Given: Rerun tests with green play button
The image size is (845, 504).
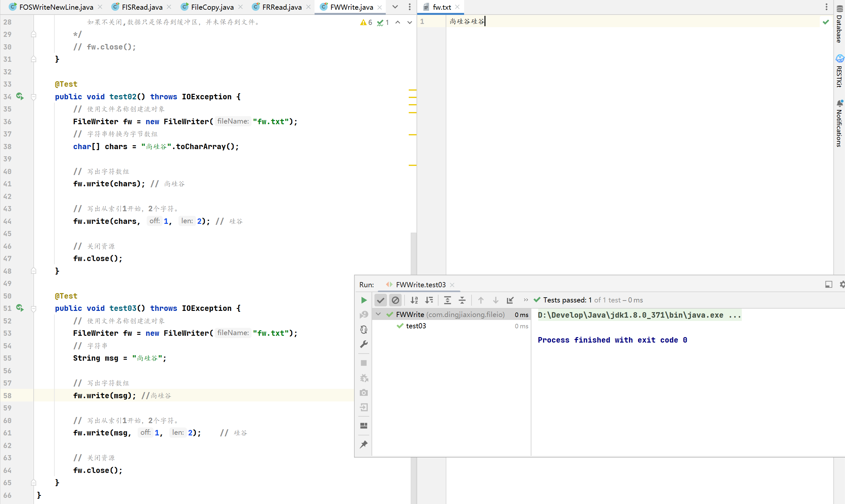Looking at the screenshot, I should coord(363,300).
